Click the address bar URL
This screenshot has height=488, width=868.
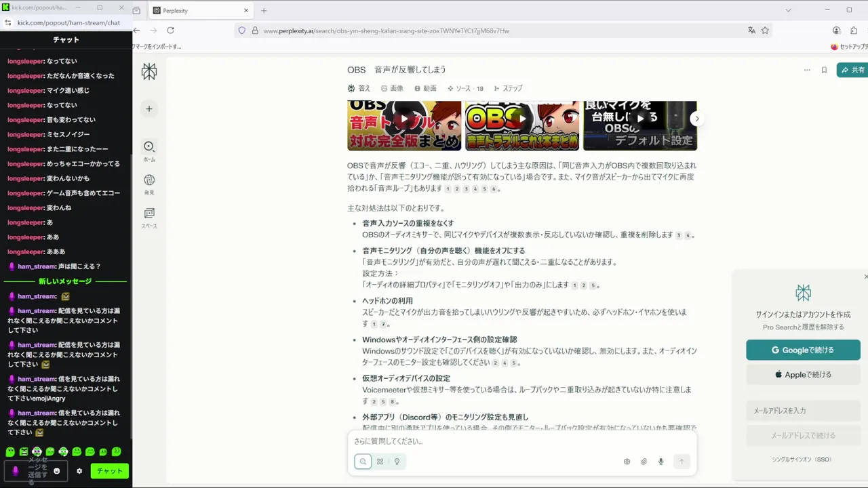[386, 30]
